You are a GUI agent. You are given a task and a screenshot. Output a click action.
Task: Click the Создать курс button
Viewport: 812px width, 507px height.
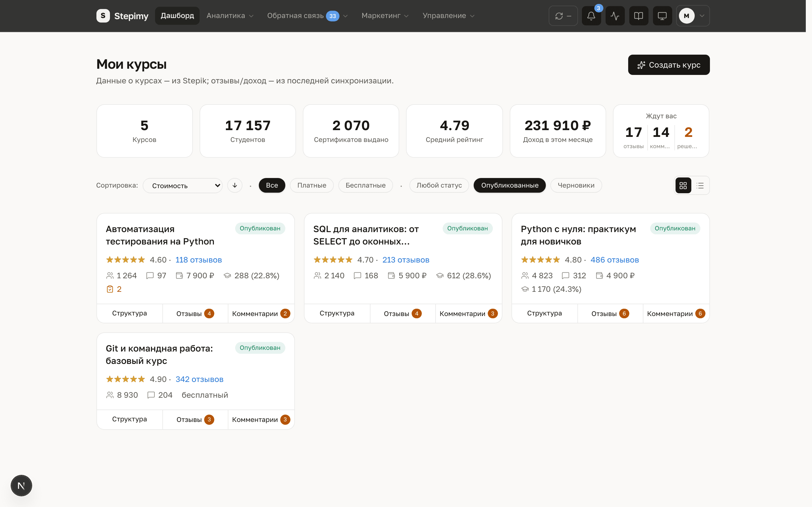tap(669, 65)
